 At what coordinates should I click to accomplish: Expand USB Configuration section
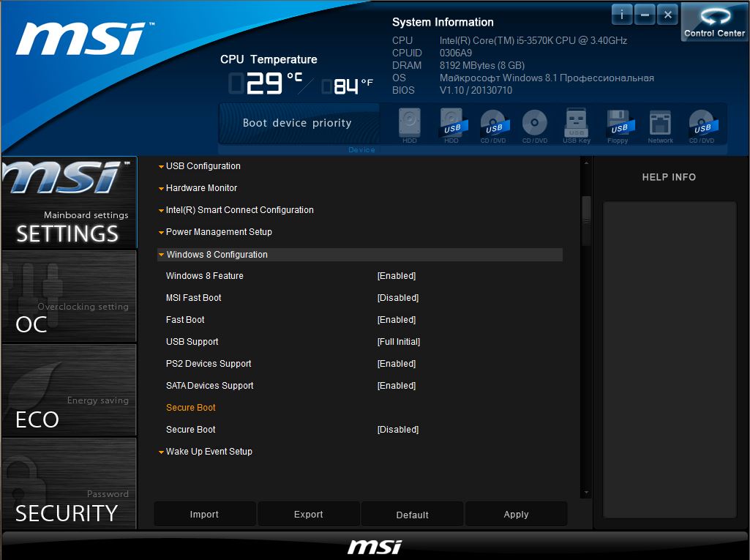(x=203, y=166)
